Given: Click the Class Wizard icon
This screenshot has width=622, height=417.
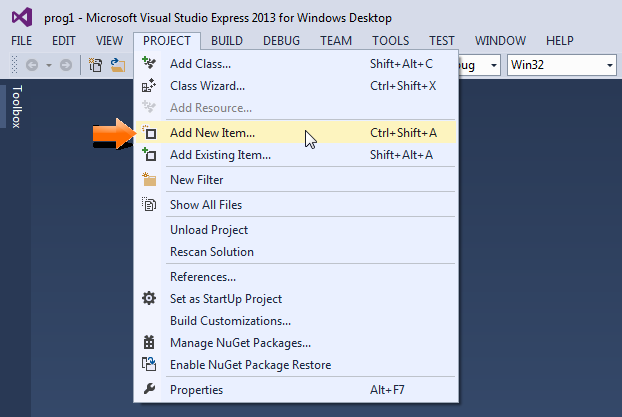Looking at the screenshot, I should [150, 86].
